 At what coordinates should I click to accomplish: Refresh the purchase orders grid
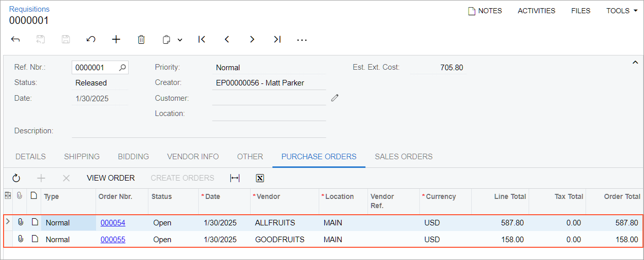click(x=16, y=178)
